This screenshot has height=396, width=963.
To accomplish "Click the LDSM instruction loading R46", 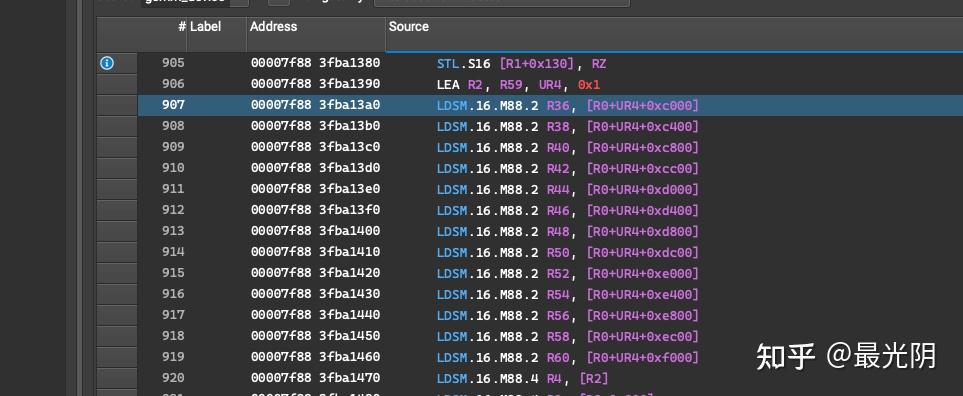I will click(568, 211).
